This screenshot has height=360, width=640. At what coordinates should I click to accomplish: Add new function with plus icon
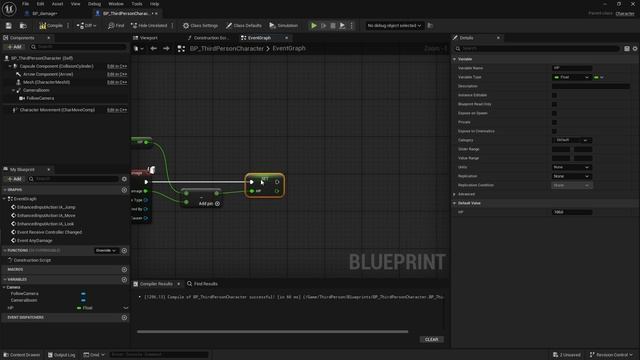point(124,251)
